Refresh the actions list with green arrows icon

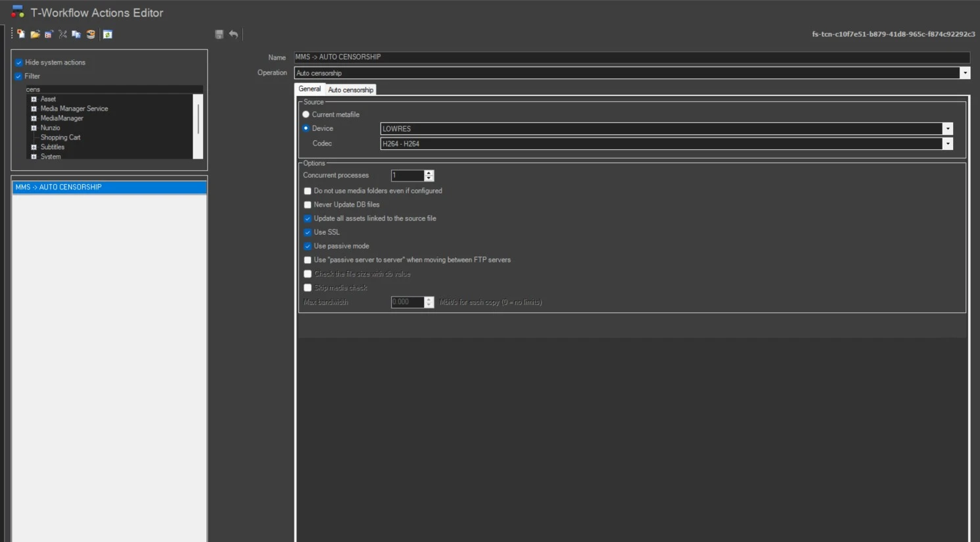click(x=108, y=34)
